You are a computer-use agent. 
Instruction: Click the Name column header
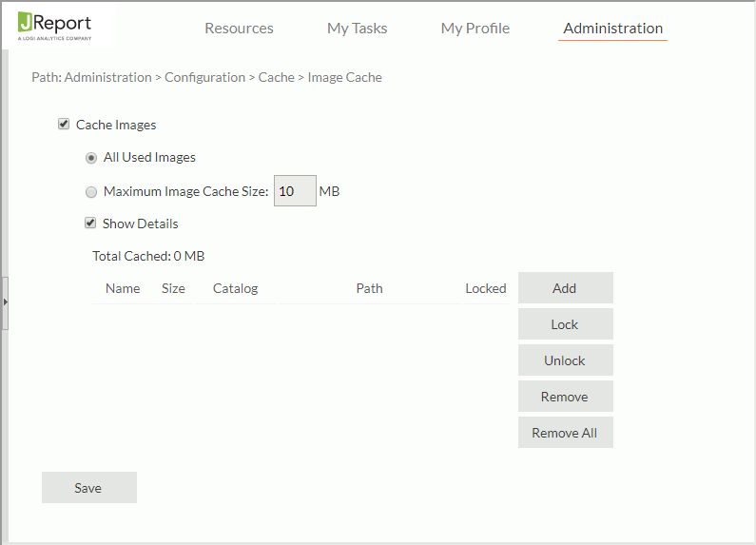(x=123, y=288)
